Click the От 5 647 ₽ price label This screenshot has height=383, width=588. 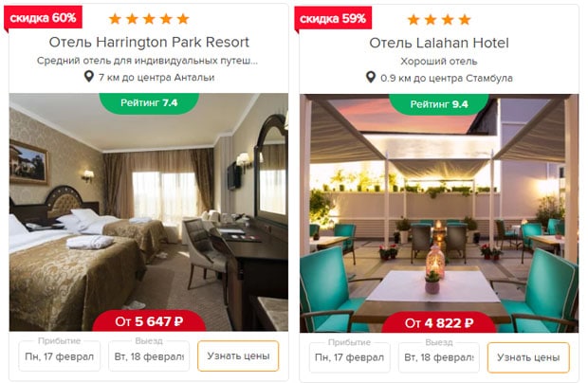click(149, 320)
